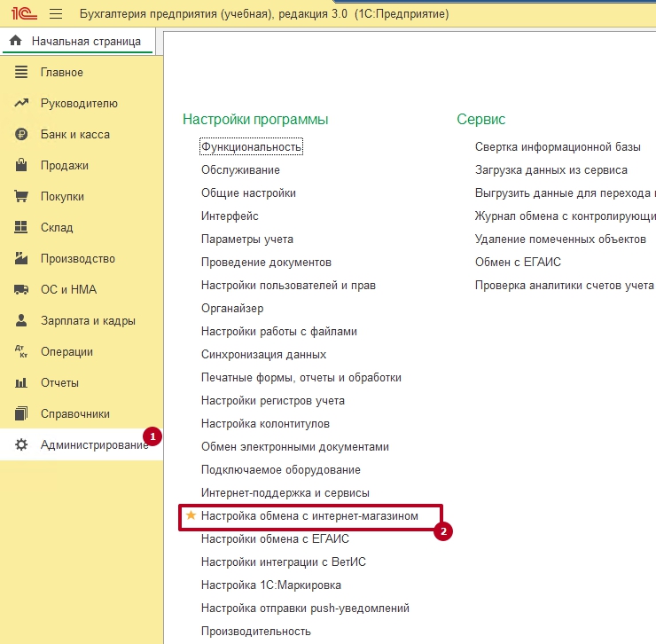Click the Администрирование gear icon

(x=22, y=445)
